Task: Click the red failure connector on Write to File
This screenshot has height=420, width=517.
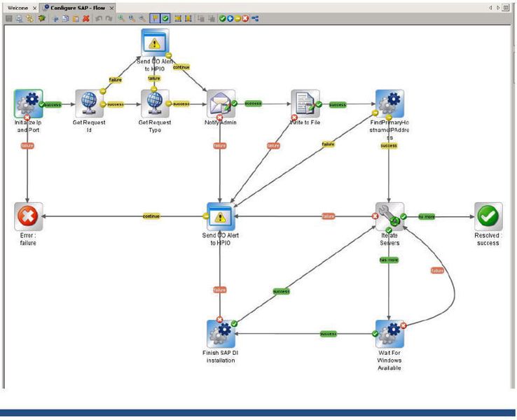Action: [294, 118]
